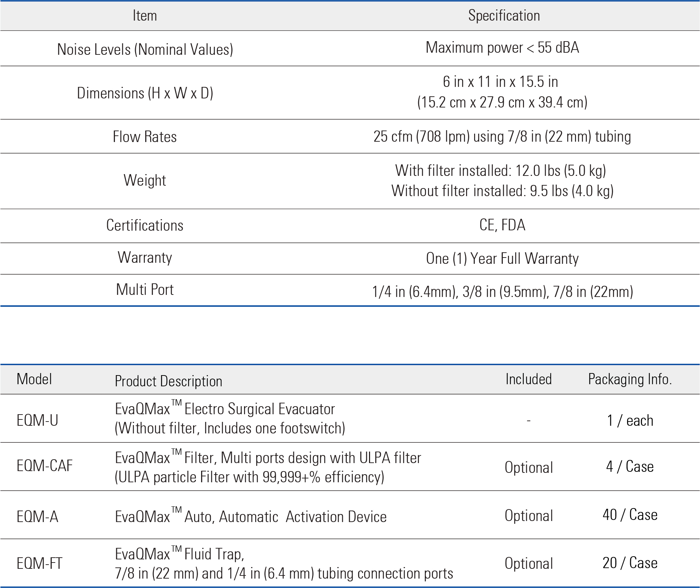Select 'CE, FDA' specification text

coord(502,225)
